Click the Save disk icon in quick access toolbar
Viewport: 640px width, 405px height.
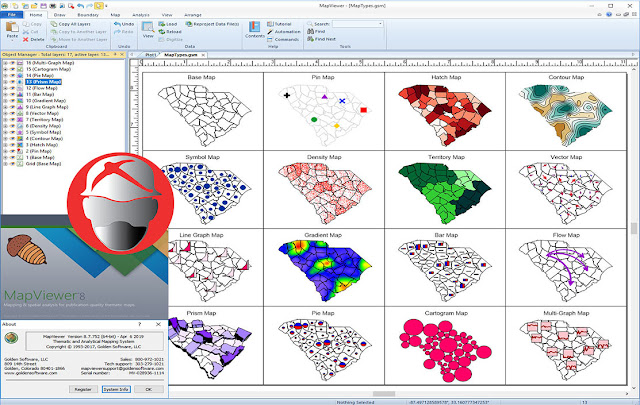click(x=43, y=6)
